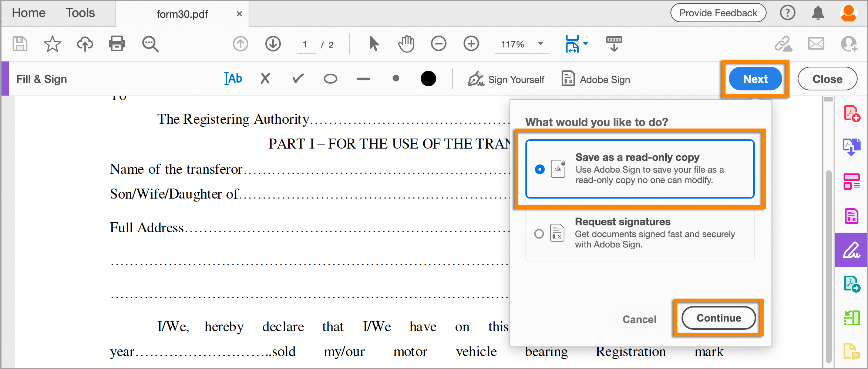Screen dimensions: 868x369
Task: Open the user account avatar
Action: tap(848, 13)
